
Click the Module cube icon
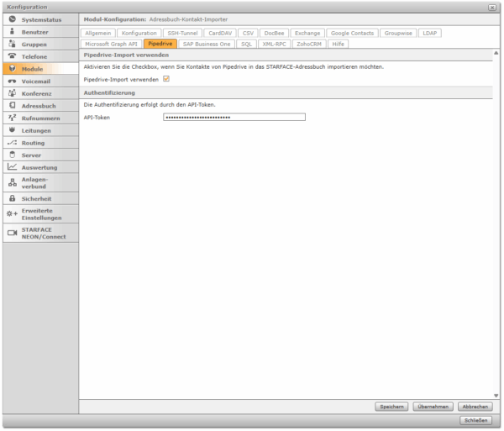coord(13,68)
